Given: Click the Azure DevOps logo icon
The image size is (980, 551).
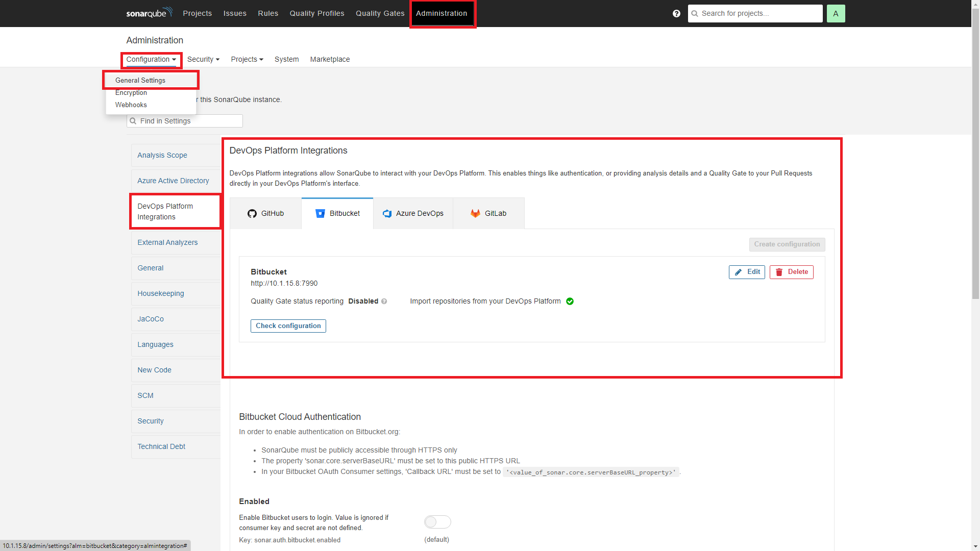Looking at the screenshot, I should point(387,214).
